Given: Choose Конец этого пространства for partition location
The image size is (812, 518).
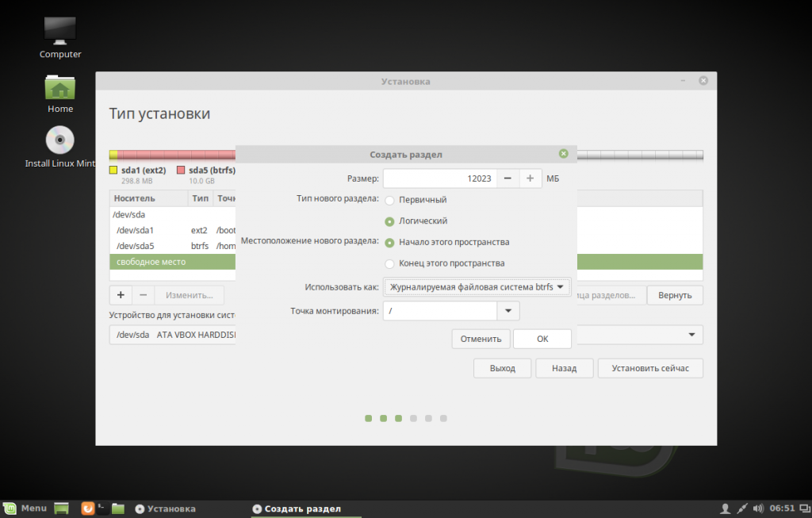Looking at the screenshot, I should click(x=389, y=263).
